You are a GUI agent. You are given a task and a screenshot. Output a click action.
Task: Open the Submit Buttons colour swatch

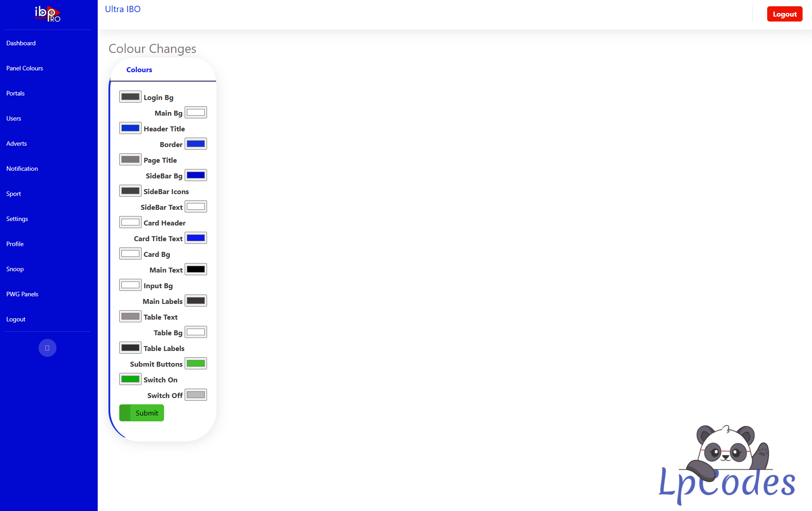tap(196, 364)
